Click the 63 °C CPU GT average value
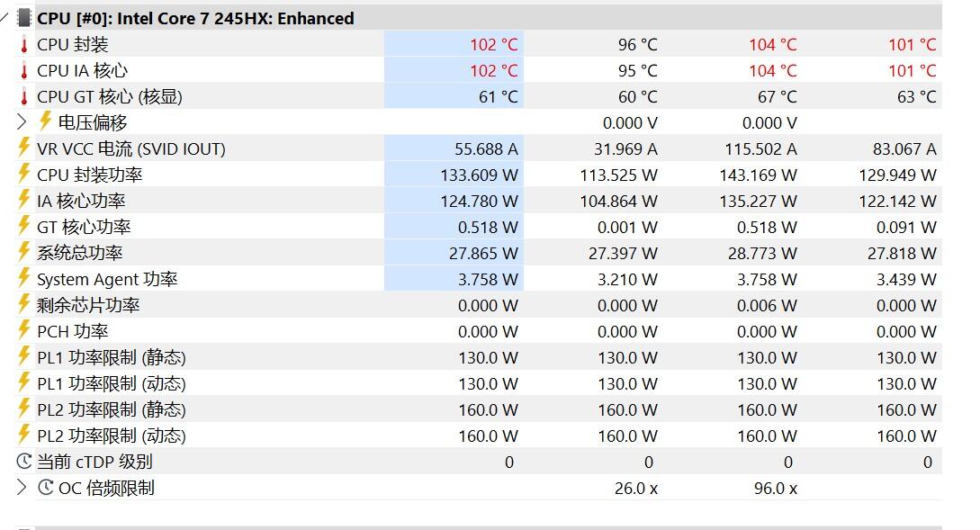The image size is (980, 530). click(916, 97)
